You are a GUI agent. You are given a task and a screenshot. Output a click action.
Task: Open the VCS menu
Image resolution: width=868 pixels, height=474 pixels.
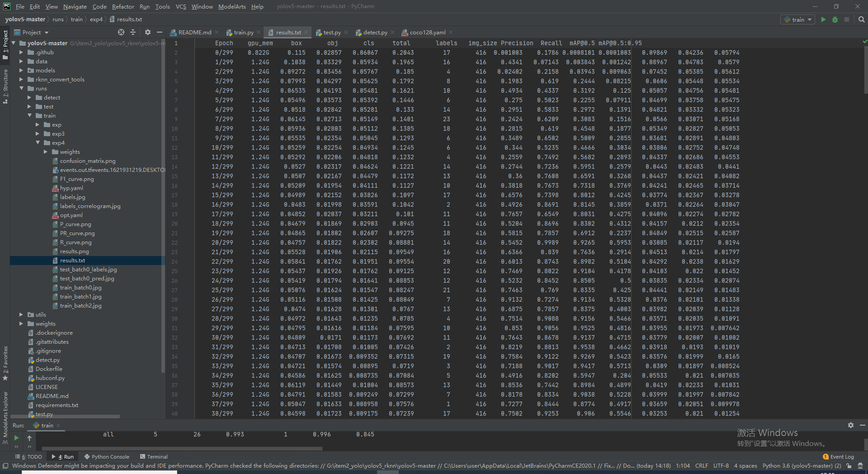coord(181,6)
